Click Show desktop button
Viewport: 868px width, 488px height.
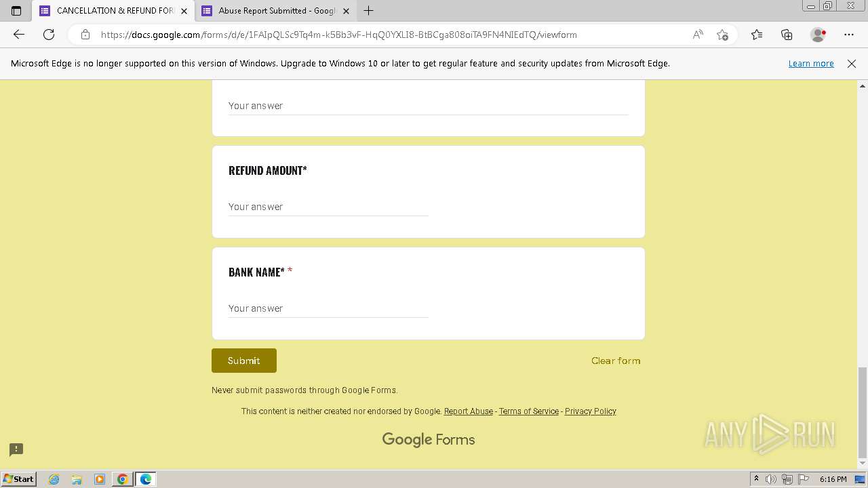(x=860, y=479)
